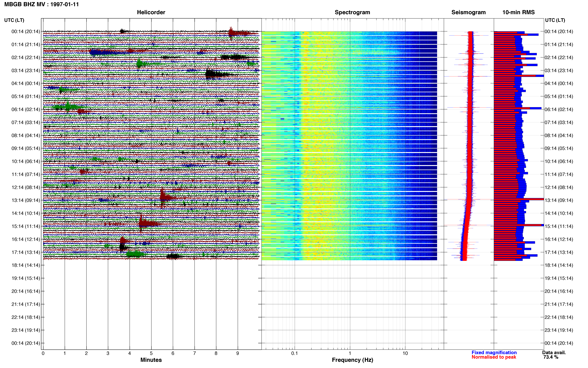
Task: Click the "6" tick on the Minutes axis
Action: pos(173,353)
